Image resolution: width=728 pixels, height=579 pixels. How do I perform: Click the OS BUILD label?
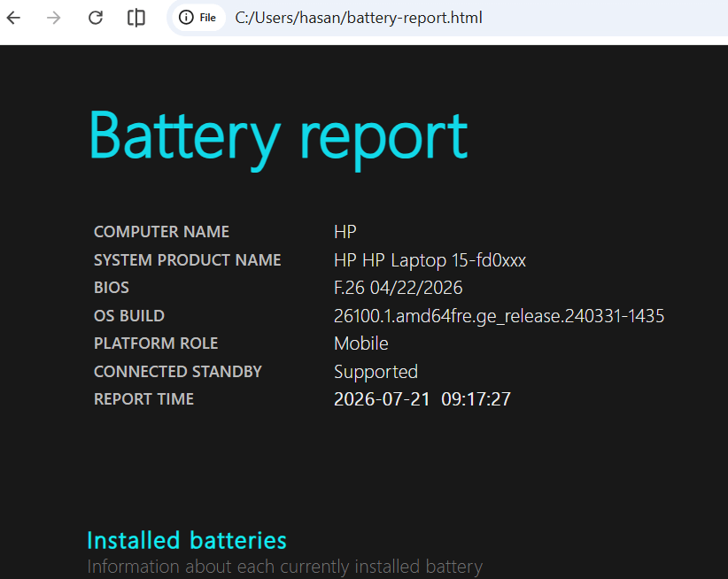coord(129,315)
